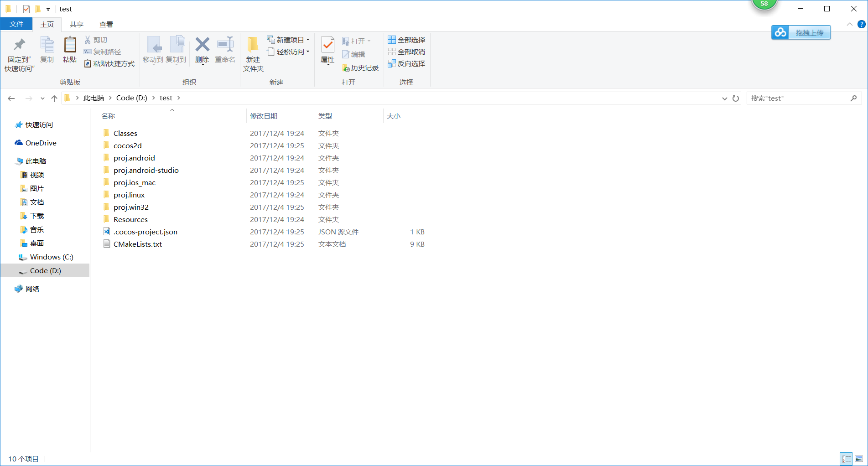Open Network (网络) in sidebar
868x466 pixels.
pyautogui.click(x=32, y=289)
